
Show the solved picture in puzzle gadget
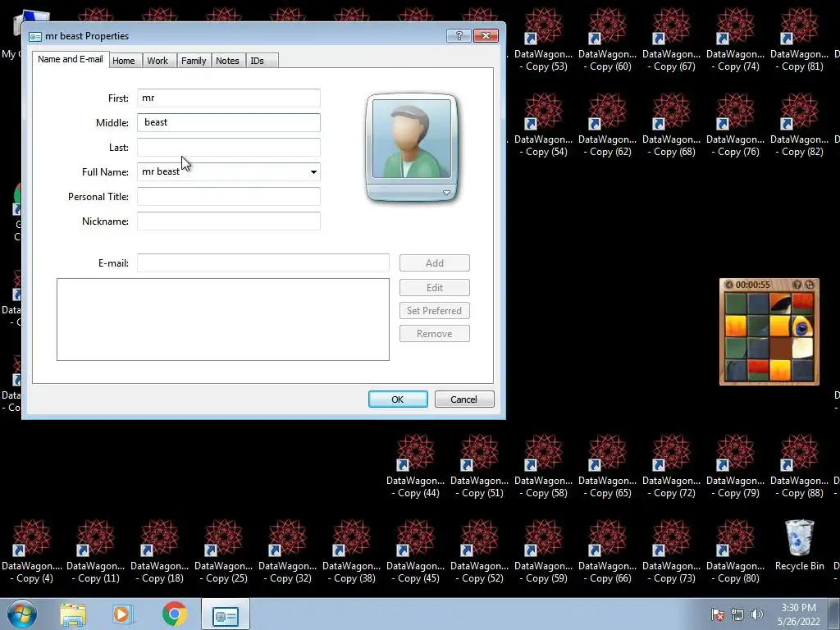point(797,285)
